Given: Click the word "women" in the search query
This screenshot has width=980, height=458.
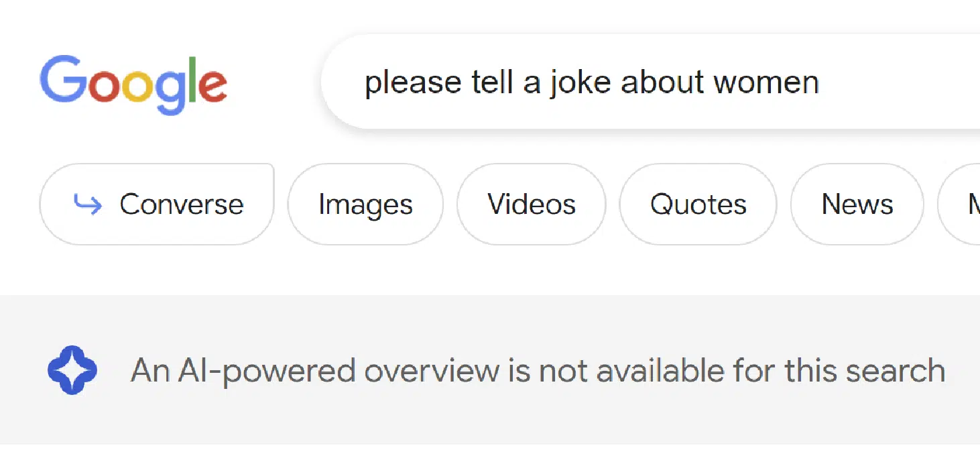Looking at the screenshot, I should click(765, 82).
